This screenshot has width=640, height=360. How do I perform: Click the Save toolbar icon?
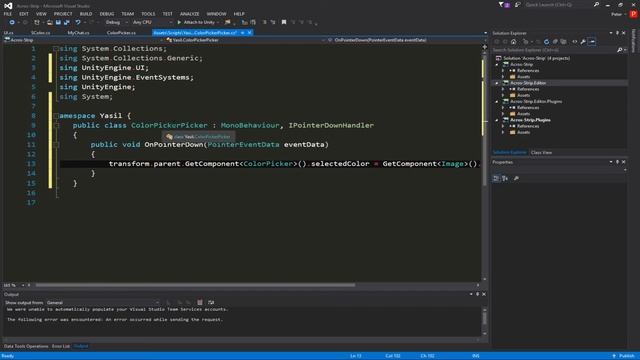click(x=58, y=22)
